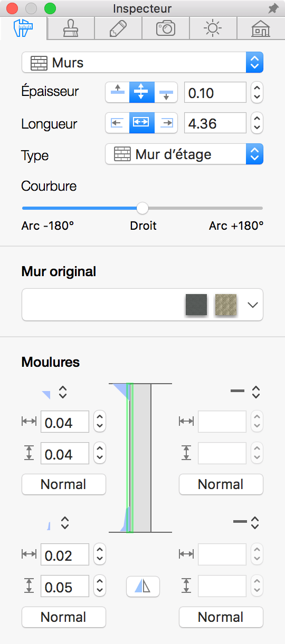Click the Longueur 4.36 stepper arrows
The image size is (285, 644).
click(x=256, y=123)
